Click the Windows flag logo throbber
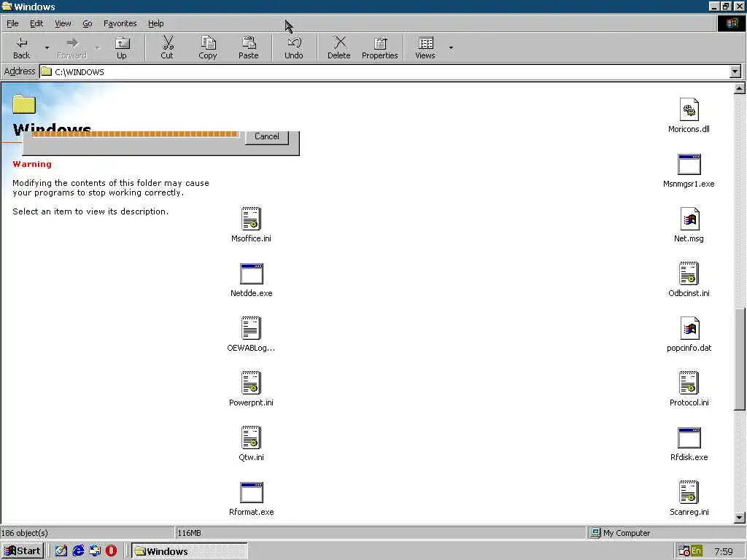This screenshot has height=560, width=747. pos(731,23)
